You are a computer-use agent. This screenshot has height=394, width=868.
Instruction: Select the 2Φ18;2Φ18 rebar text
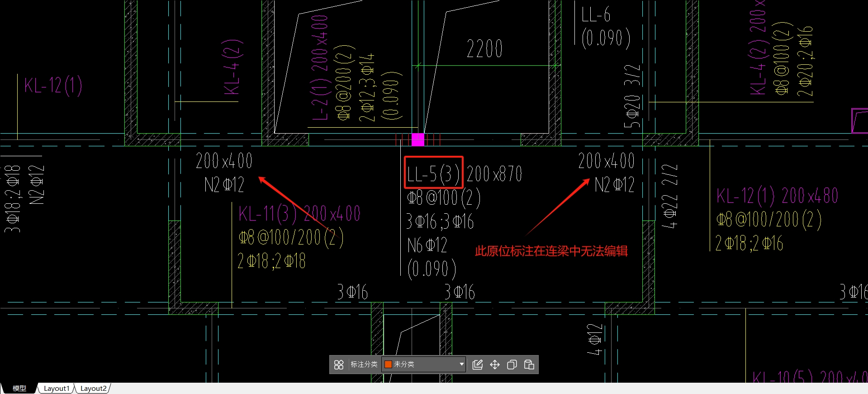pyautogui.click(x=271, y=261)
